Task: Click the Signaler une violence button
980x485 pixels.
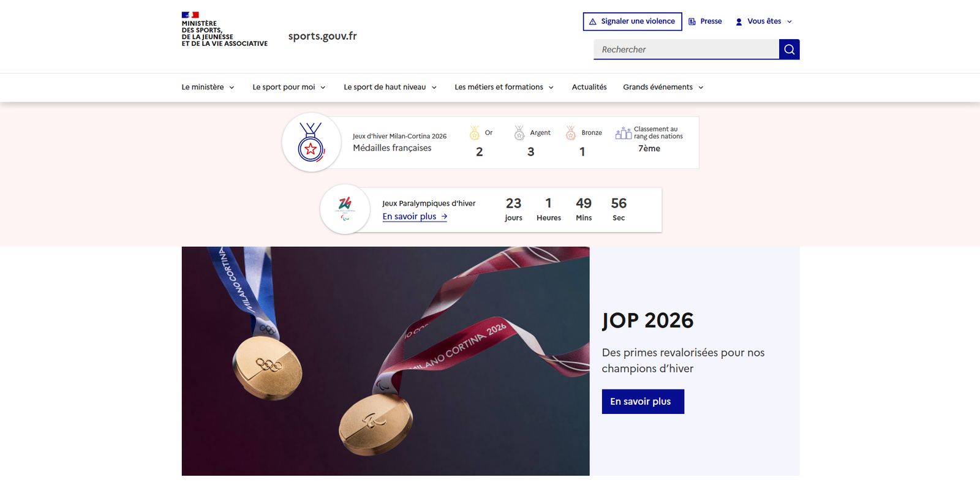Action: coord(632,21)
